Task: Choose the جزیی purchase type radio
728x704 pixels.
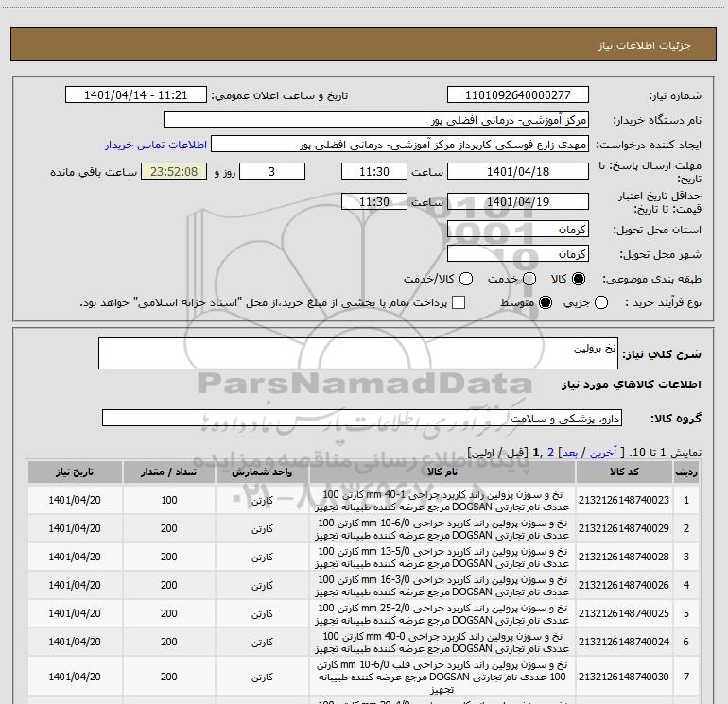Action: point(601,302)
